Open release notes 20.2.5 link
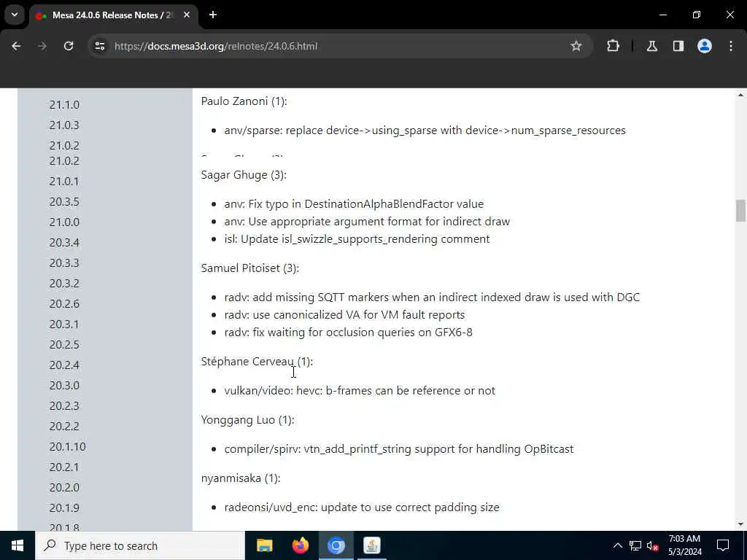The width and height of the screenshot is (747, 560). click(x=64, y=345)
